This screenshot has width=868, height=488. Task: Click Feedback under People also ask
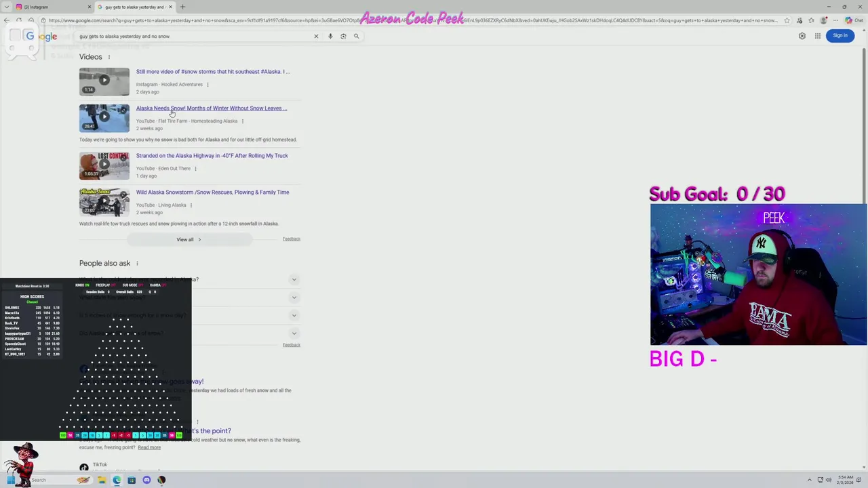[x=292, y=345]
